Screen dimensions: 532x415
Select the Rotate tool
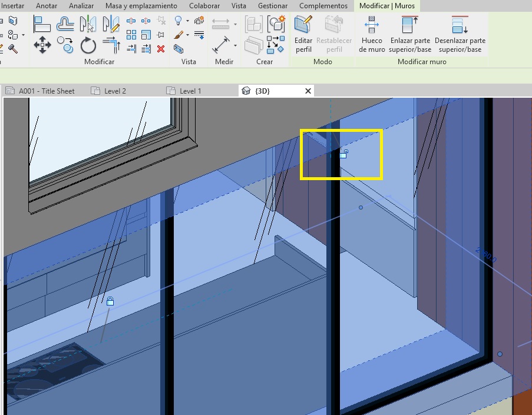point(88,45)
